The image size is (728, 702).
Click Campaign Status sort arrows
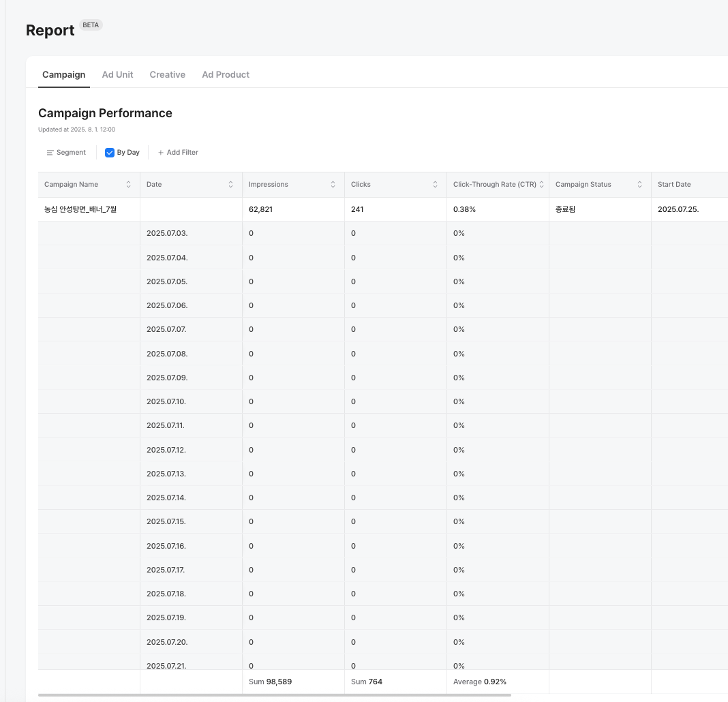(640, 185)
